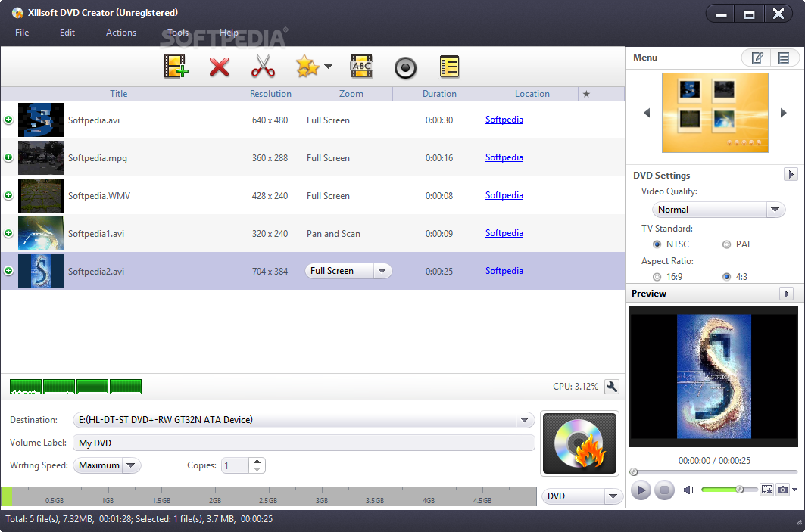Open the Help menu
This screenshot has height=532, width=805.
tap(229, 33)
